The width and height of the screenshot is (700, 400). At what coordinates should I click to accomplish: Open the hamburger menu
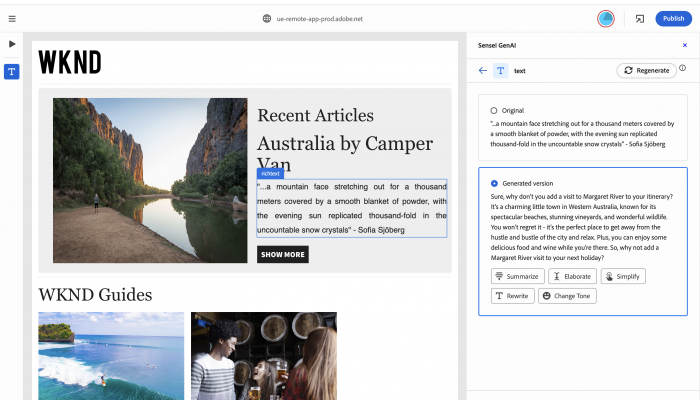pyautogui.click(x=12, y=19)
